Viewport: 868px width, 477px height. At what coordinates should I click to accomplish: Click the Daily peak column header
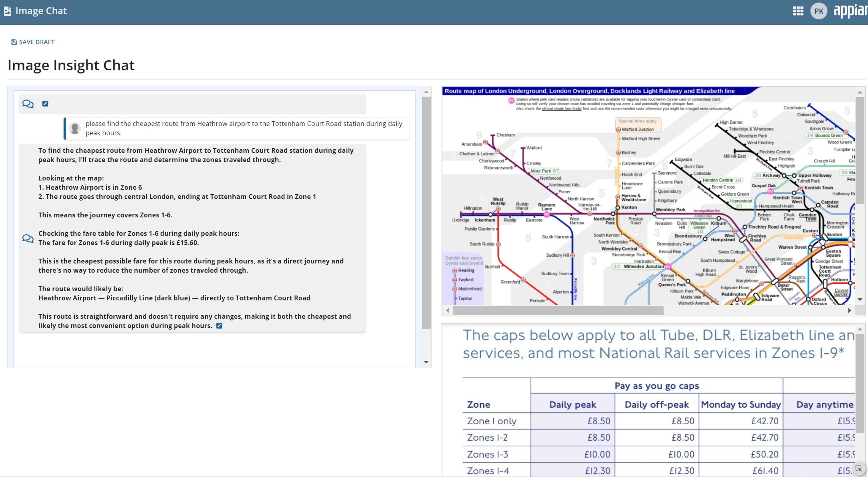tap(573, 404)
